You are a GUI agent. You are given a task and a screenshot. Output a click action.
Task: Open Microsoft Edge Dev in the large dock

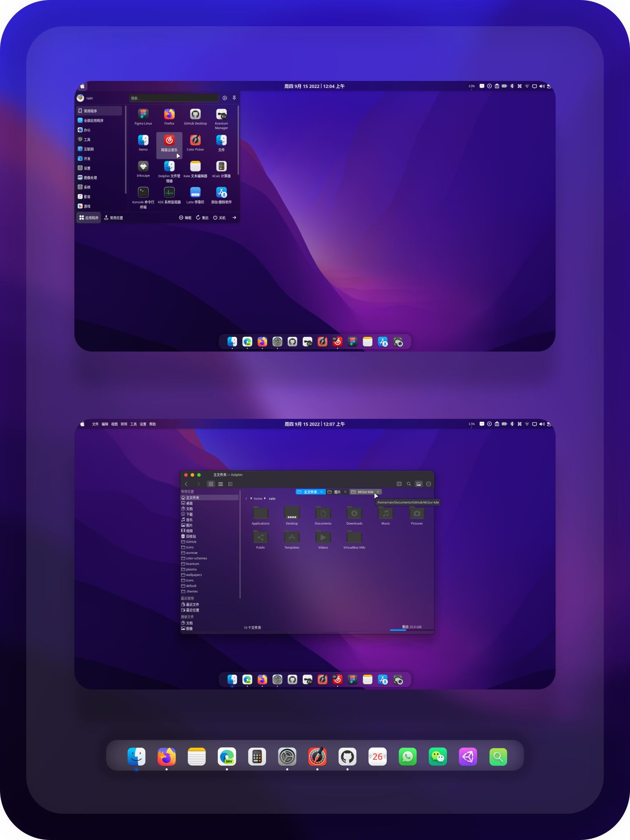227,756
